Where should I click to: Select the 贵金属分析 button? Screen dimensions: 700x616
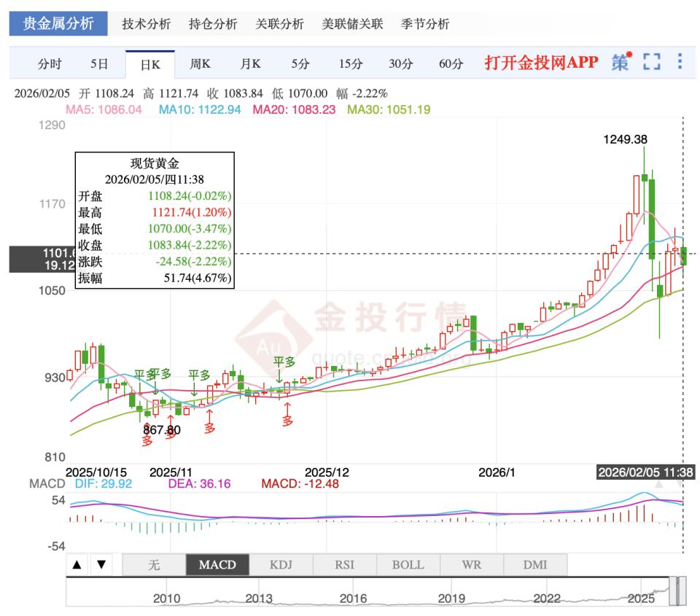(x=58, y=23)
